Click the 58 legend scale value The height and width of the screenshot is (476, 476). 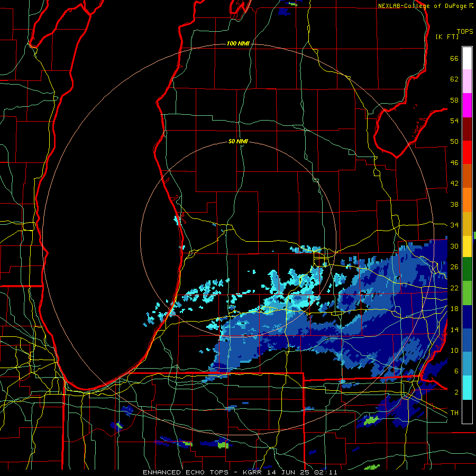pyautogui.click(x=454, y=100)
